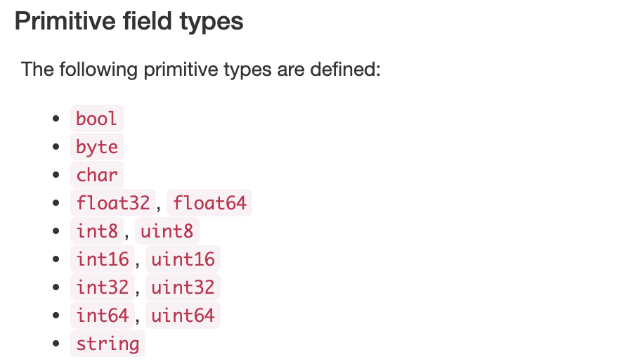Click the uint64 code label
This screenshot has height=364, width=617.
pyautogui.click(x=183, y=316)
